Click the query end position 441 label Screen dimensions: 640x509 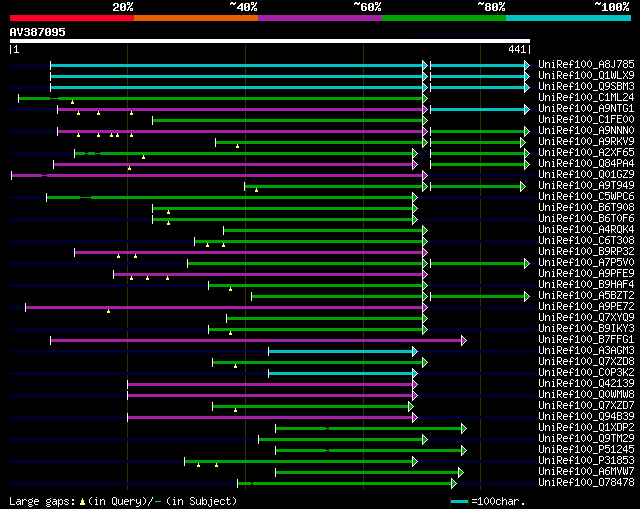tap(517, 49)
